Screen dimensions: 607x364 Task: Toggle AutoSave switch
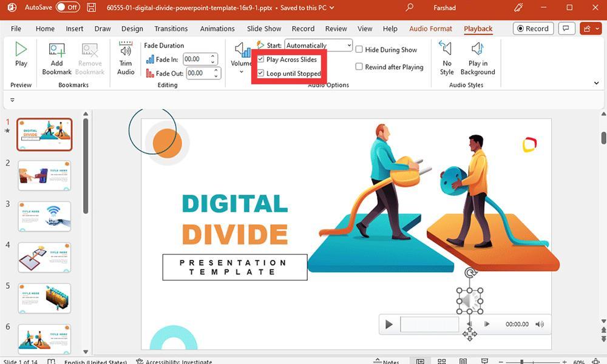point(68,7)
